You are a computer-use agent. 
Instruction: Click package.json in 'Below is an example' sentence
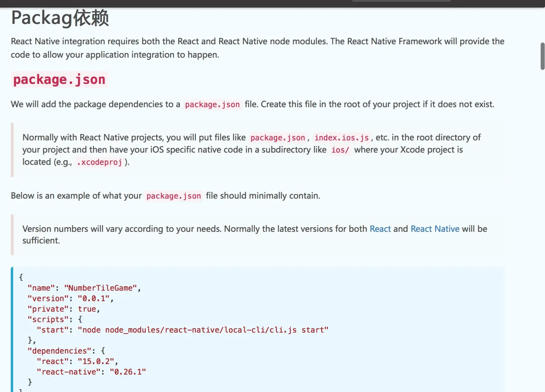point(174,196)
